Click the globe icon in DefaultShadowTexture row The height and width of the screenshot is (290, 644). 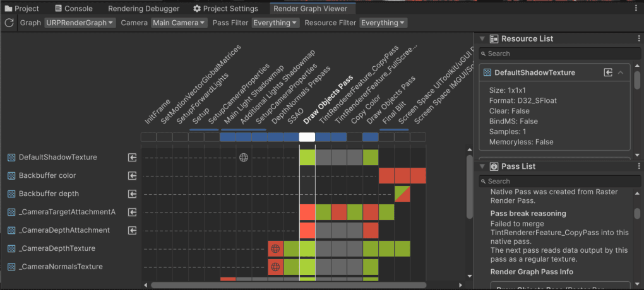pyautogui.click(x=244, y=158)
